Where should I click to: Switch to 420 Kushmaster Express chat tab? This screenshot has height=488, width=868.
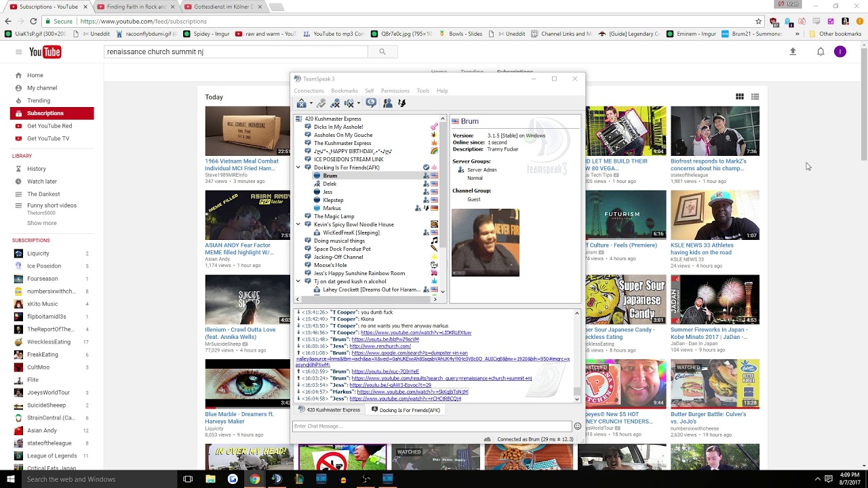[x=330, y=410]
